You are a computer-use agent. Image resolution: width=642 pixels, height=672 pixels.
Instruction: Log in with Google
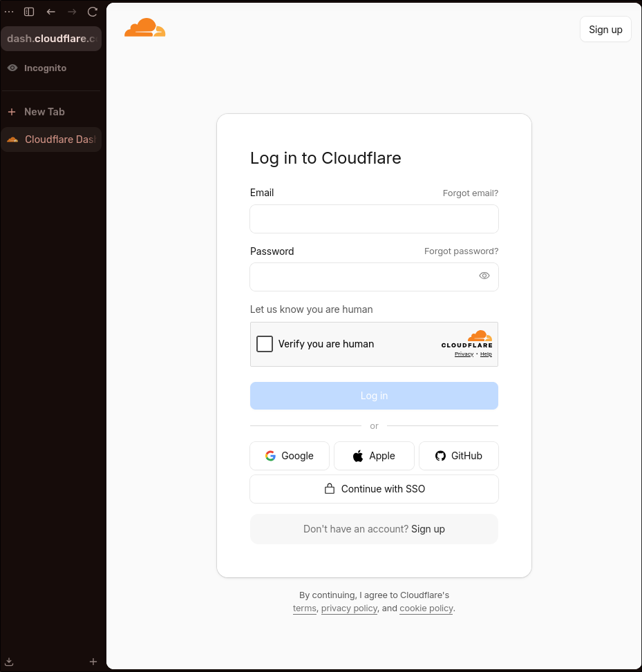[290, 456]
